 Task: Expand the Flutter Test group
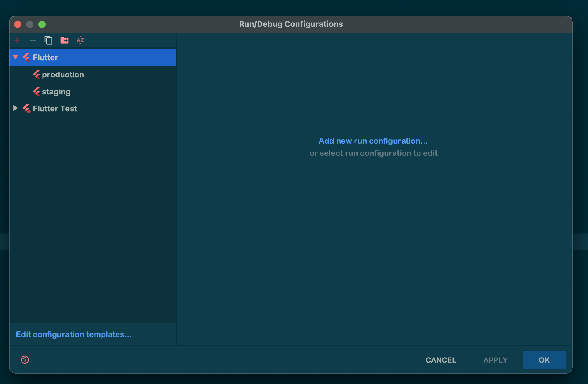[16, 108]
